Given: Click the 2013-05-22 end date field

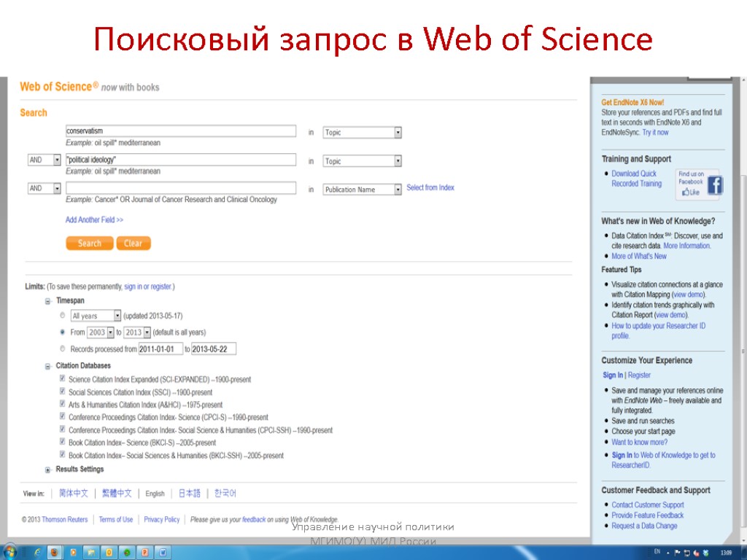Looking at the screenshot, I should click(x=214, y=349).
